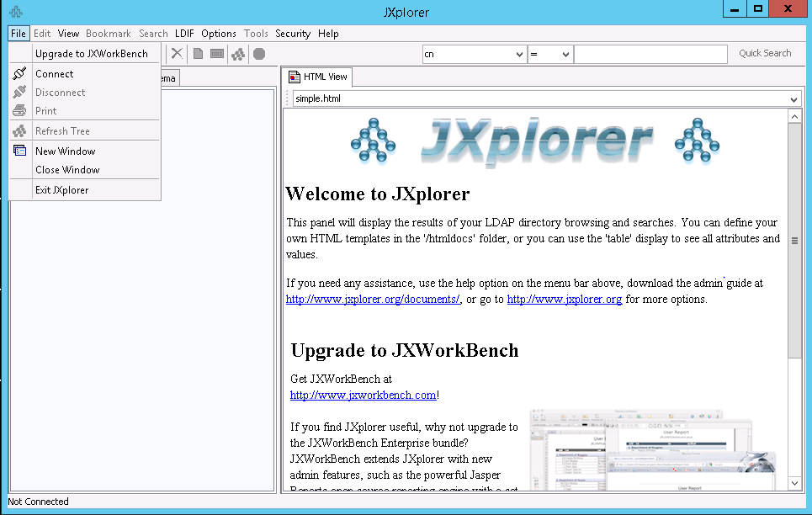Open the LDIF menu
This screenshot has width=812, height=515.
[x=184, y=33]
